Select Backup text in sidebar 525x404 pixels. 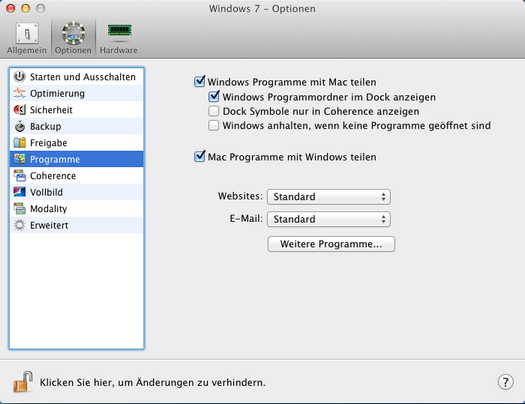[x=46, y=127]
